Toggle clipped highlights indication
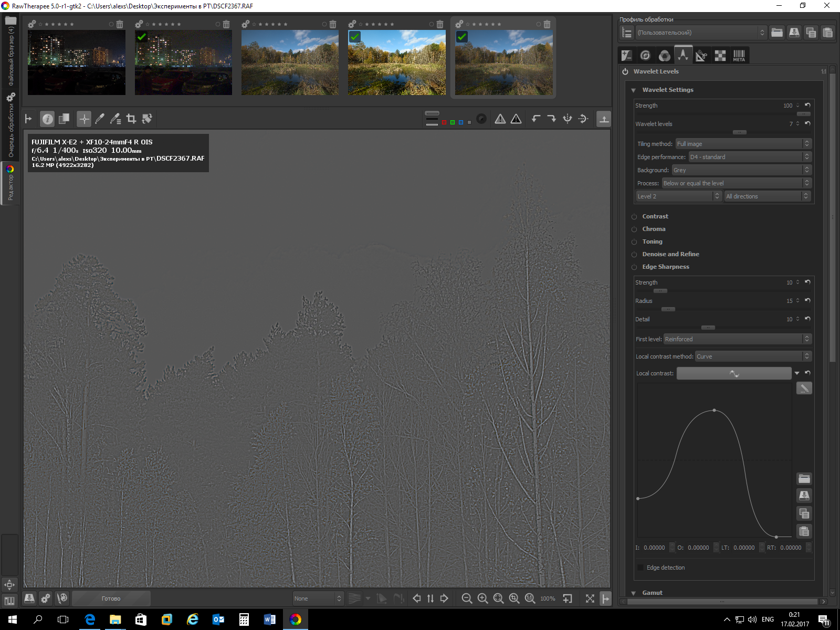The image size is (840, 630). tap(516, 119)
